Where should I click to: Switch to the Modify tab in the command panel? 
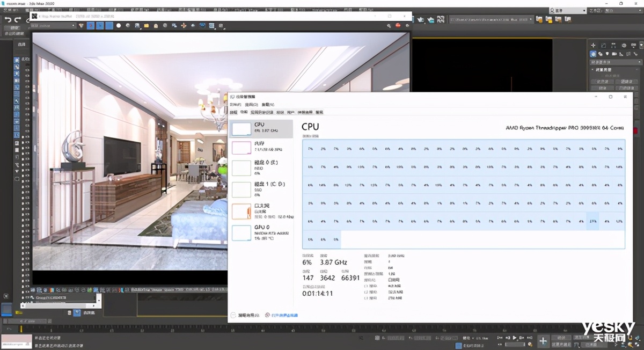pyautogui.click(x=602, y=45)
